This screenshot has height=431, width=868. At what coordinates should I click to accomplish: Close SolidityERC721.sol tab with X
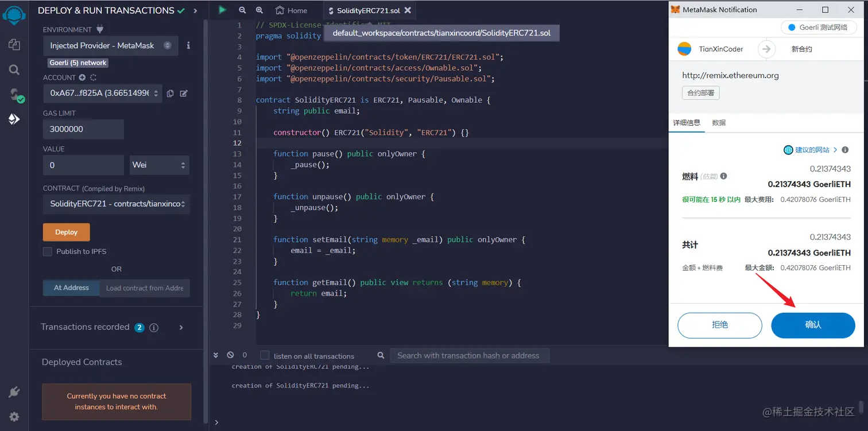[x=408, y=10]
